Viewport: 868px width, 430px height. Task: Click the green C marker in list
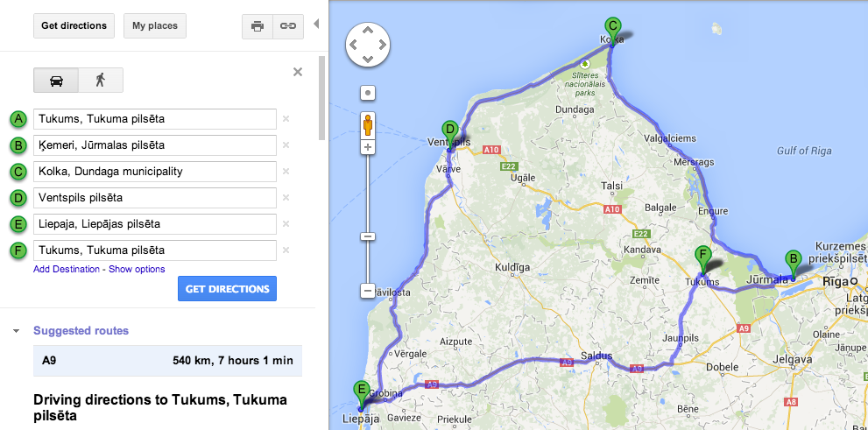(x=18, y=172)
